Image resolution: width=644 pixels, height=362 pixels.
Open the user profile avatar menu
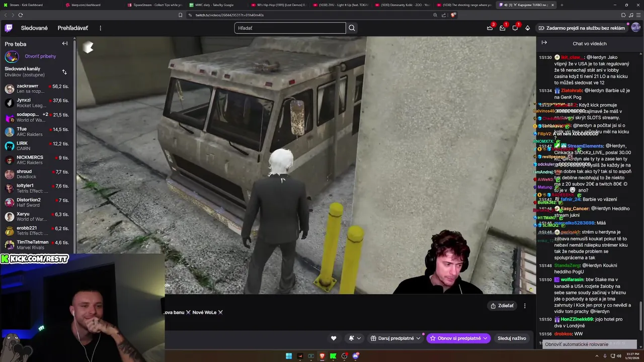636,28
